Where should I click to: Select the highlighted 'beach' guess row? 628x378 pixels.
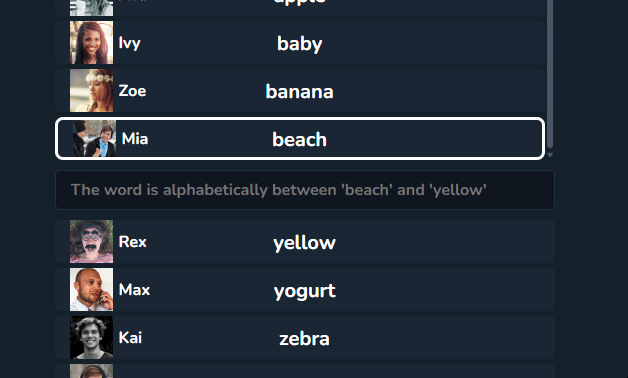(x=300, y=139)
